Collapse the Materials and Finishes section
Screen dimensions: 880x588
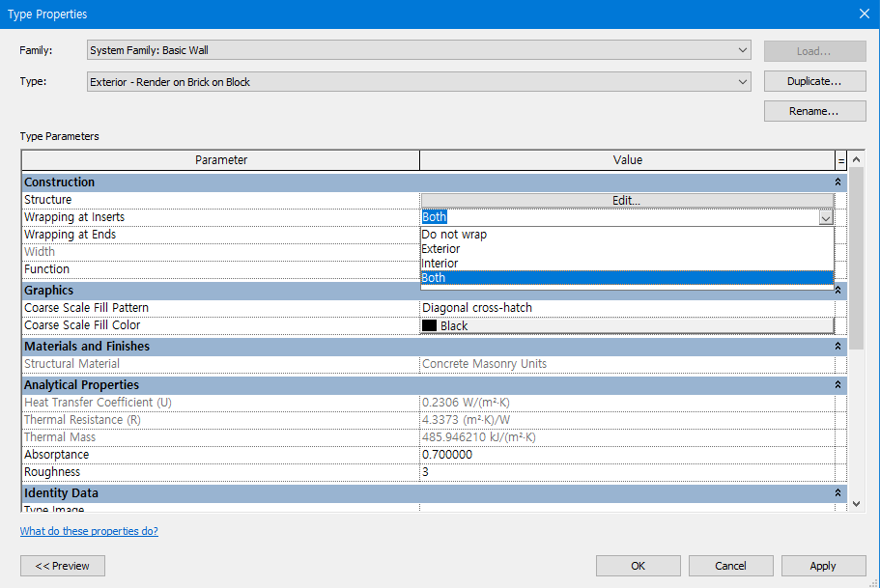click(837, 347)
